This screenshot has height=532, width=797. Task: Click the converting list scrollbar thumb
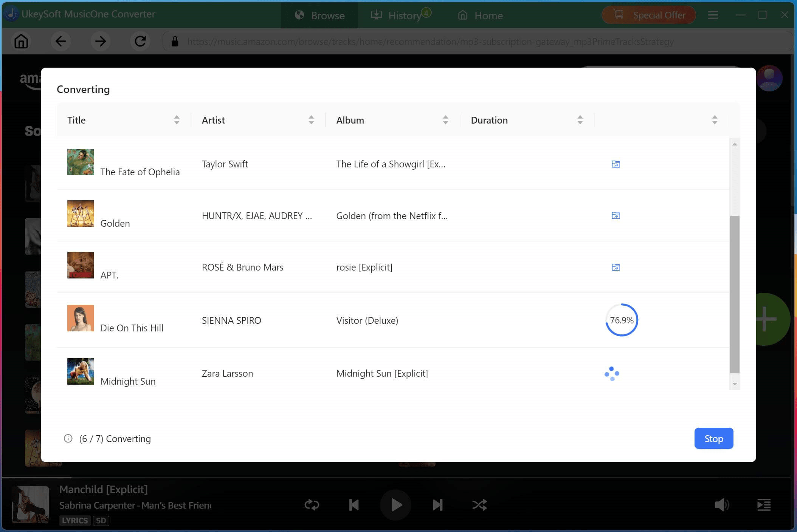click(x=734, y=294)
